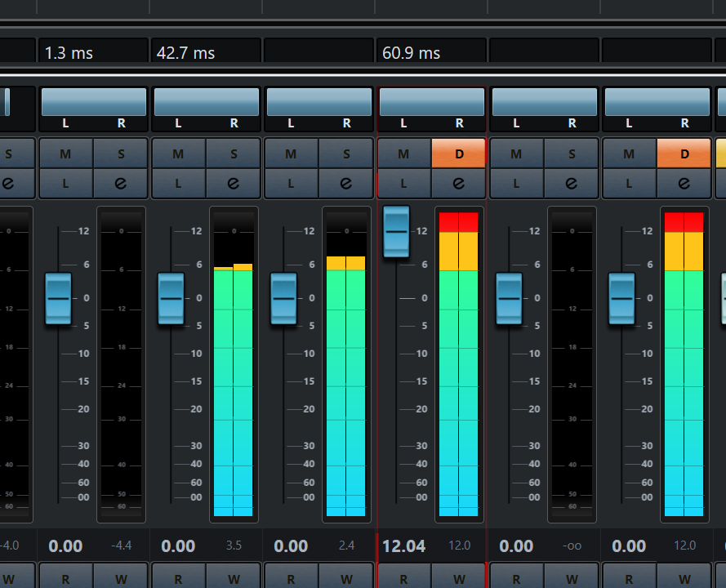Toggle Read automation on the peak -oo channel

coord(517,577)
